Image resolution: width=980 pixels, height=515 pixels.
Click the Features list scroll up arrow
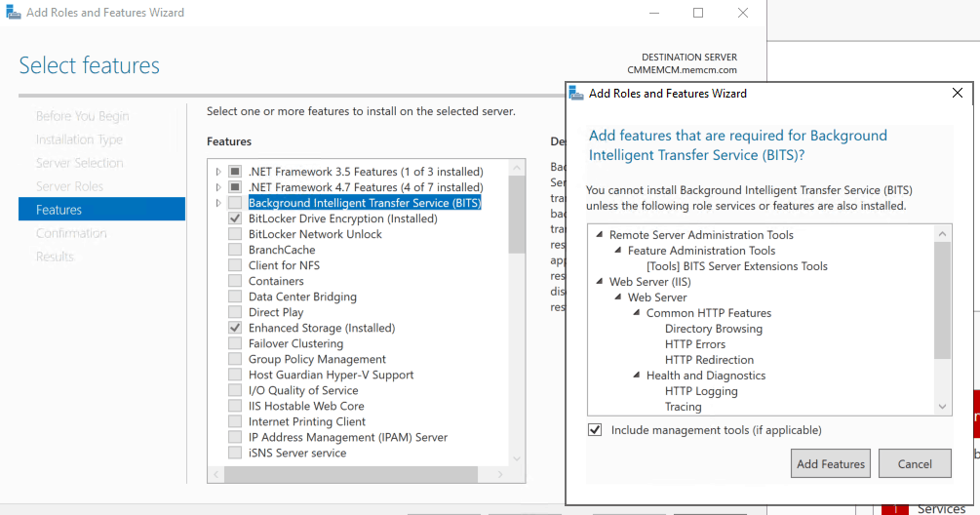coord(517,168)
